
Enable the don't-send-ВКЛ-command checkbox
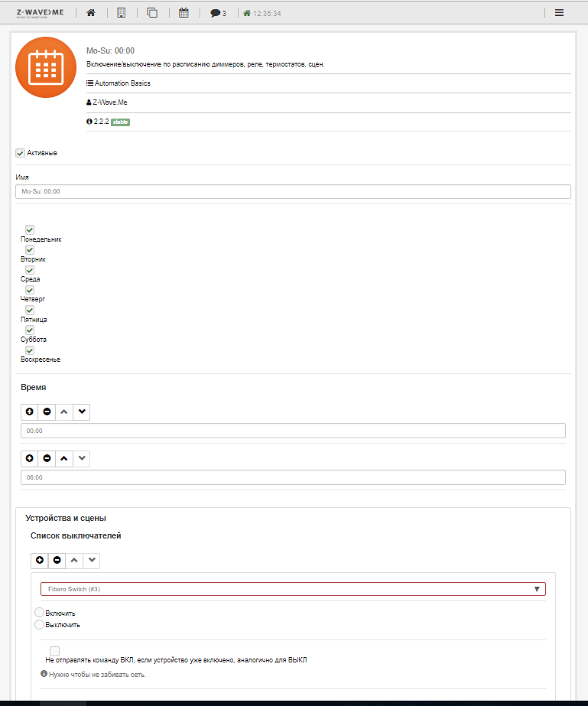coord(54,651)
